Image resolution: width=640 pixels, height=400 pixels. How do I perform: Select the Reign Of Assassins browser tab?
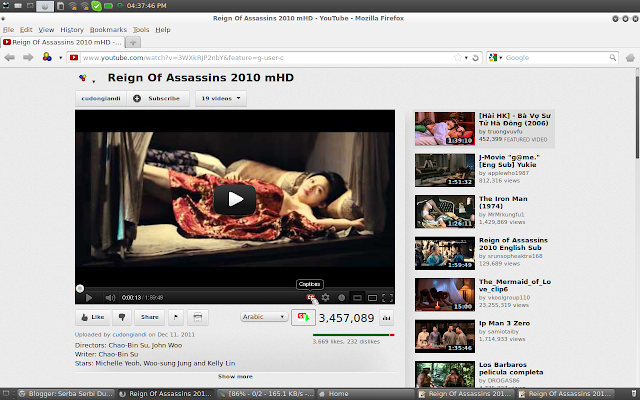[62, 42]
